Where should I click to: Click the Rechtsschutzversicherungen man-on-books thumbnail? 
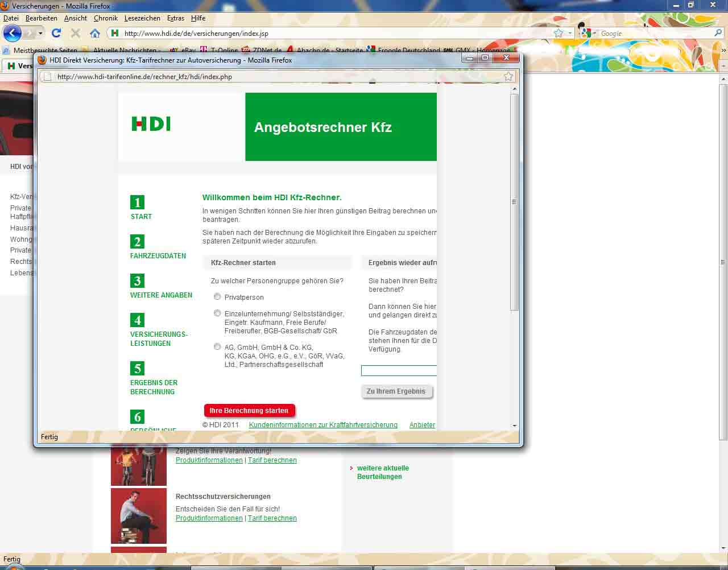[139, 516]
